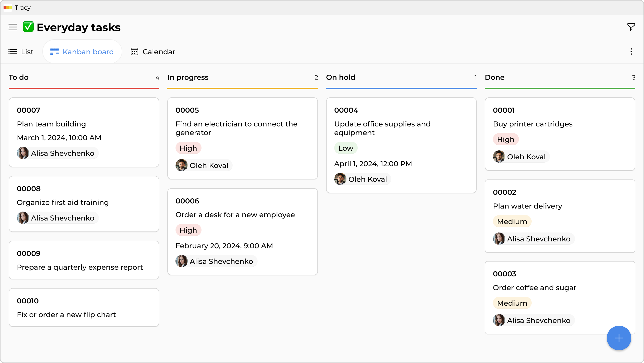Open task 00007 Plan team building
The image size is (644, 363).
84,132
